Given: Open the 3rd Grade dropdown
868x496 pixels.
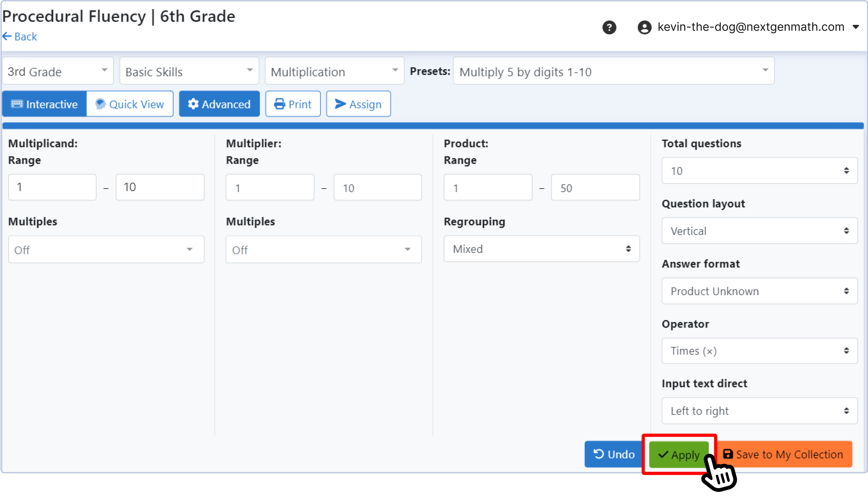Looking at the screenshot, I should (58, 71).
